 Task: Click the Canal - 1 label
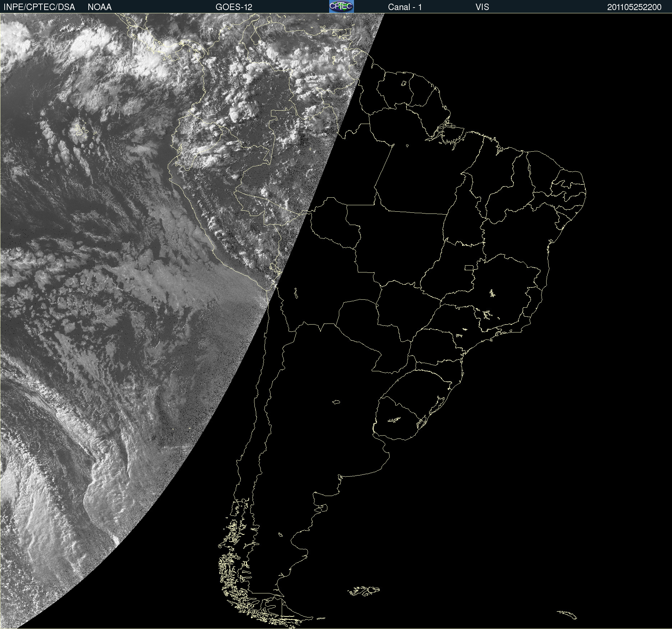(x=405, y=7)
